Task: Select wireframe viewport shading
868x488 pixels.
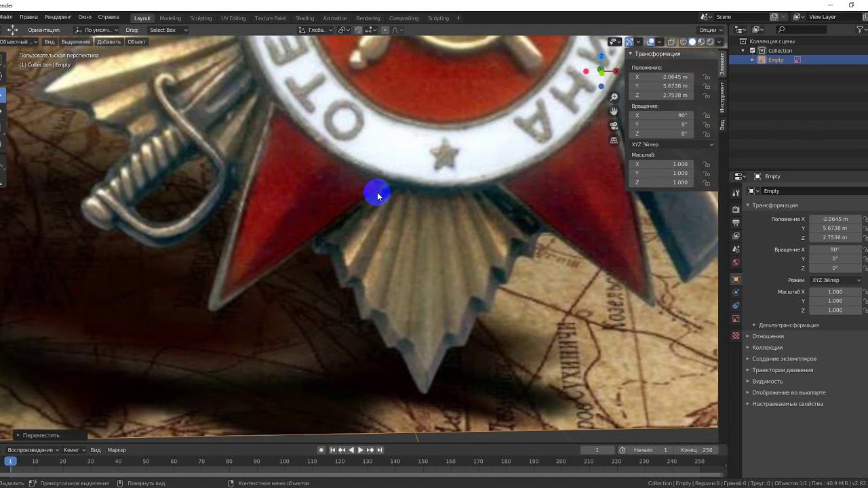Action: 683,42
